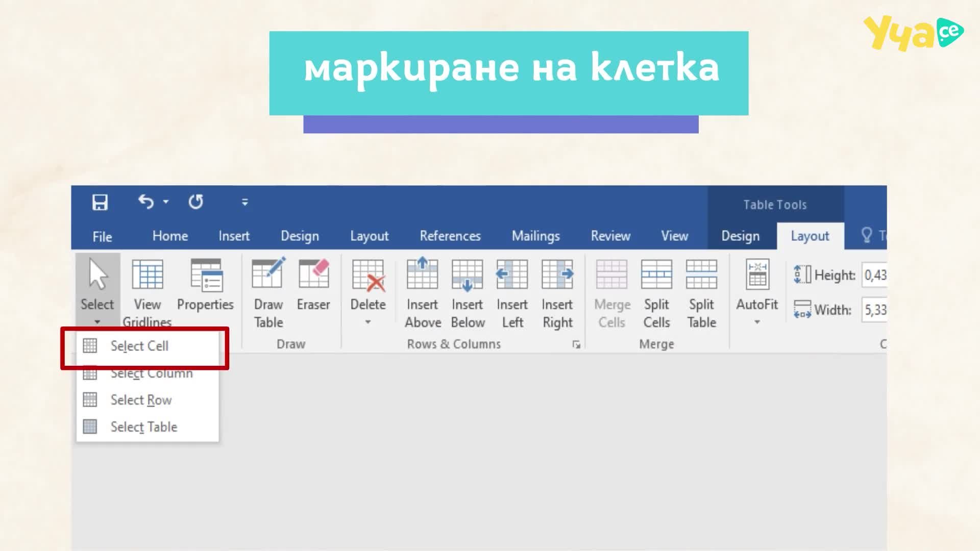
Task: Click the Select Row grid icon
Action: 90,399
